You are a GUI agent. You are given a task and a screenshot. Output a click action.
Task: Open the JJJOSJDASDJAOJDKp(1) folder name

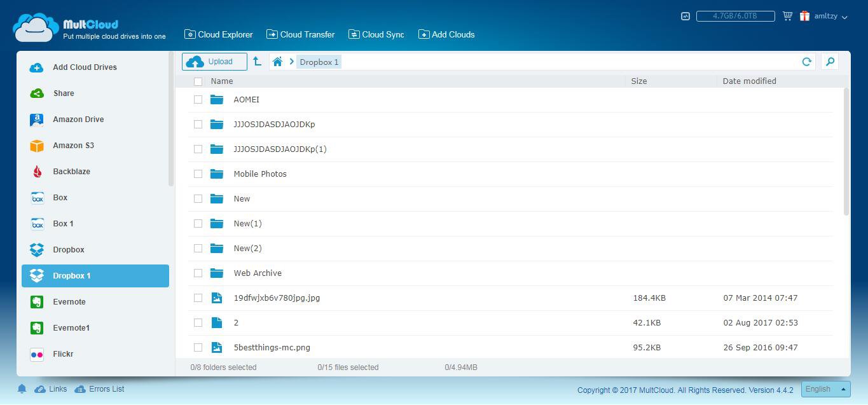pos(280,149)
